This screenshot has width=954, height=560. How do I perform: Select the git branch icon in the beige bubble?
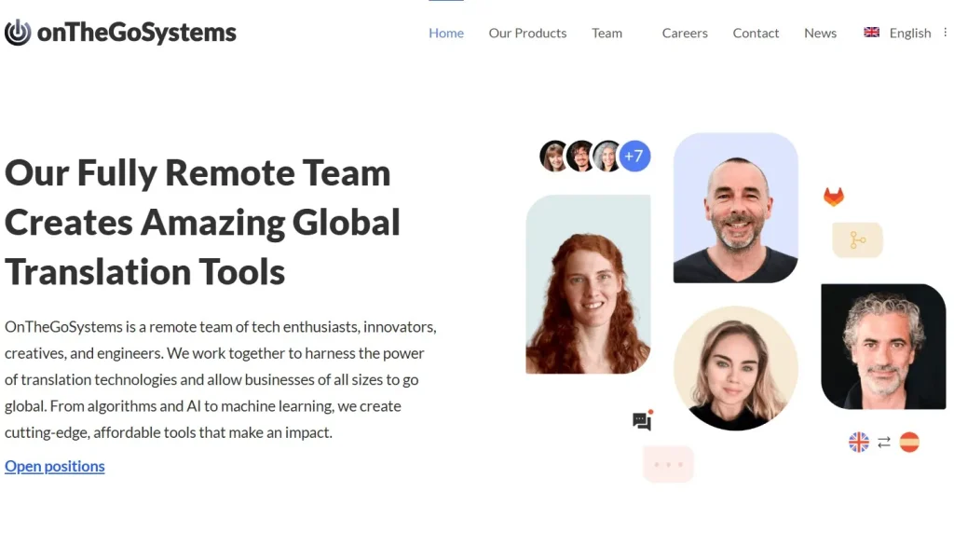(x=857, y=239)
